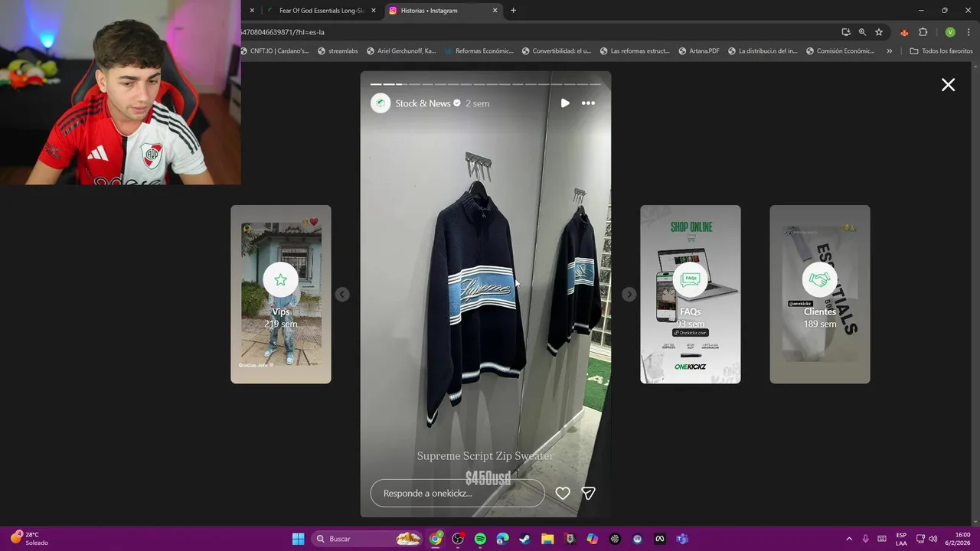Open Spotify from the taskbar
The height and width of the screenshot is (551, 980).
480,539
